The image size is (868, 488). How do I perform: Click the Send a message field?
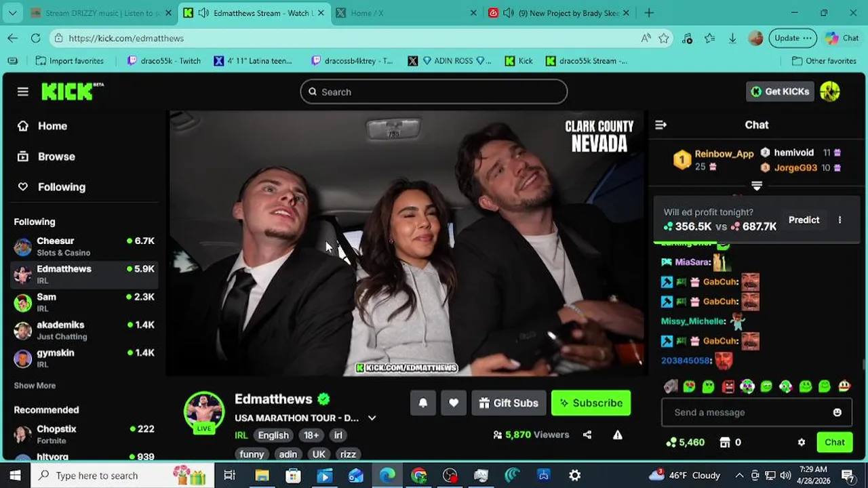coord(746,412)
